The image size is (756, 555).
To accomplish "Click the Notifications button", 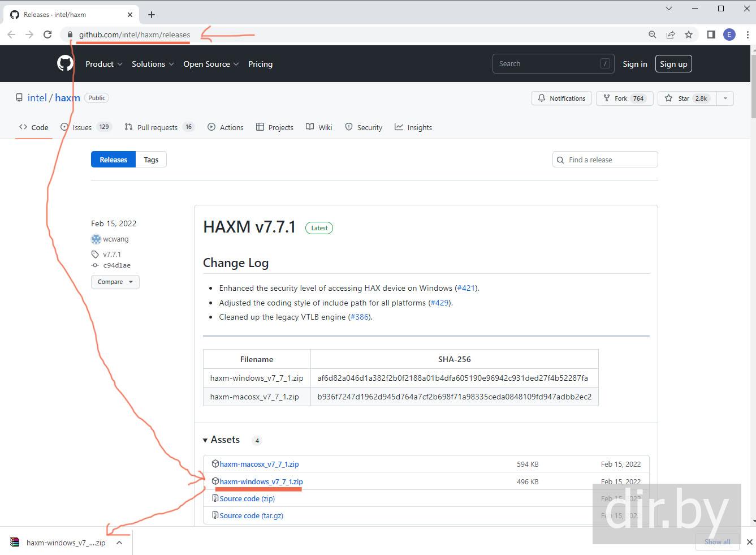I will 561,98.
